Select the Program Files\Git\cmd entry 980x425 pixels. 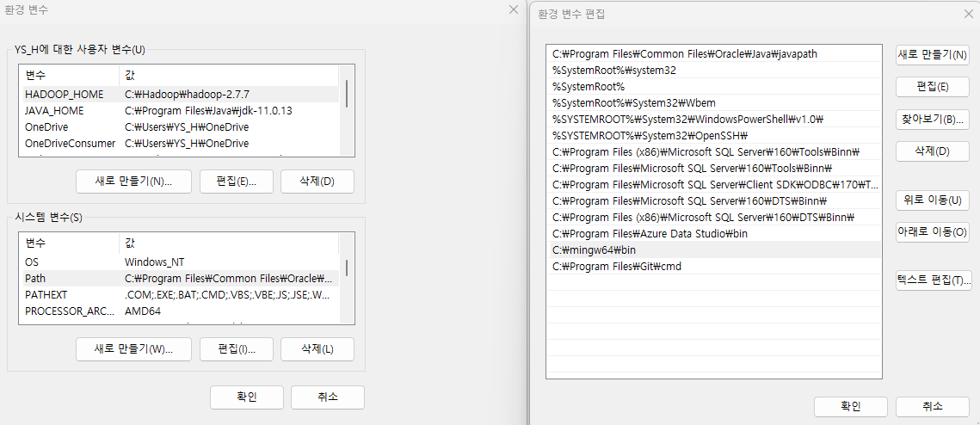[714, 266]
